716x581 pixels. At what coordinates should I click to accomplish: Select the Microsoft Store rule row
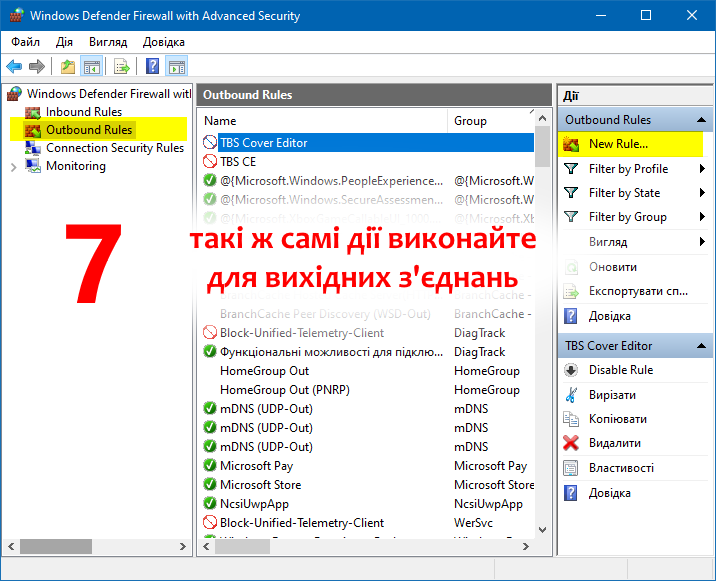(368, 485)
